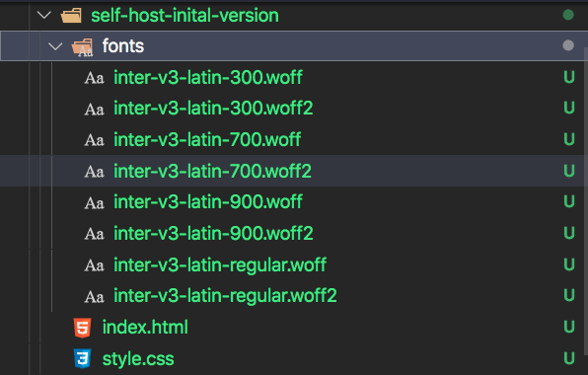Click the gray status dot on fonts folder
Image resolution: width=588 pixels, height=375 pixels.
[568, 45]
